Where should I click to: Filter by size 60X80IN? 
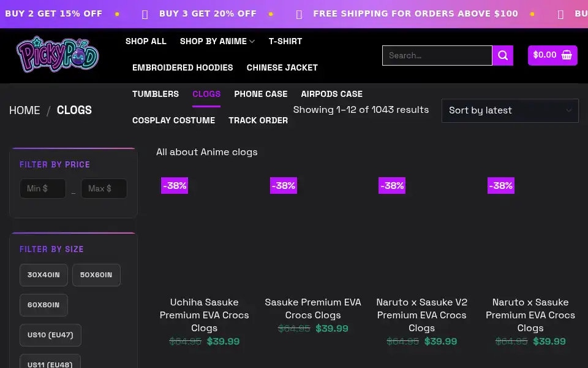pos(43,305)
